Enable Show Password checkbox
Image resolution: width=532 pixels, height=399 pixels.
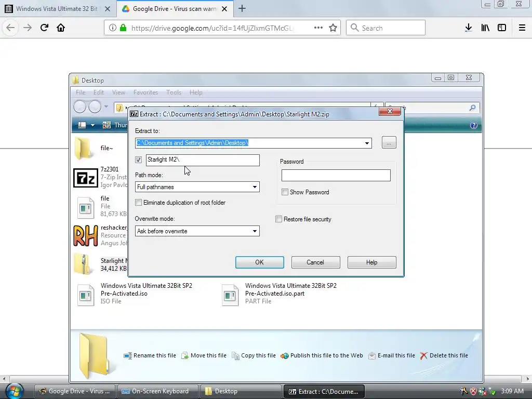tap(285, 192)
